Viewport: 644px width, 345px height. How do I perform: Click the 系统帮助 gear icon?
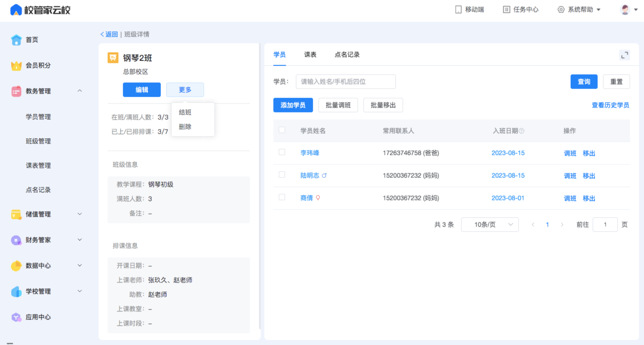[561, 9]
